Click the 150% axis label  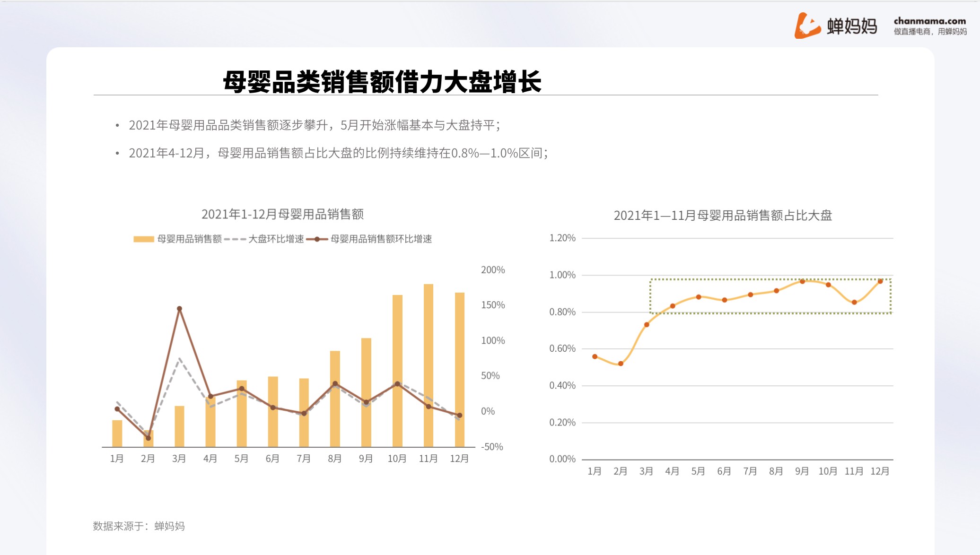[493, 305]
